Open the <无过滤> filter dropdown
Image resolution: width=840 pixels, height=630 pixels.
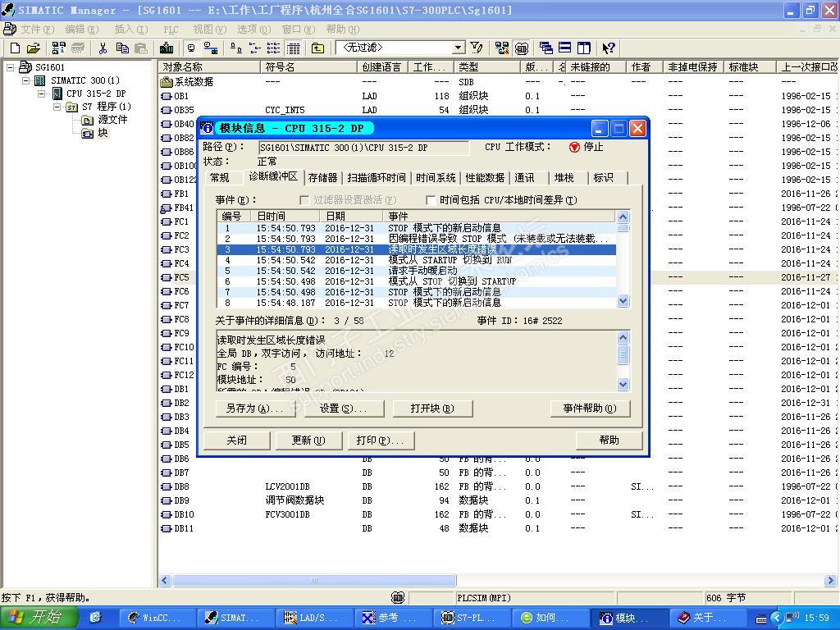(459, 48)
